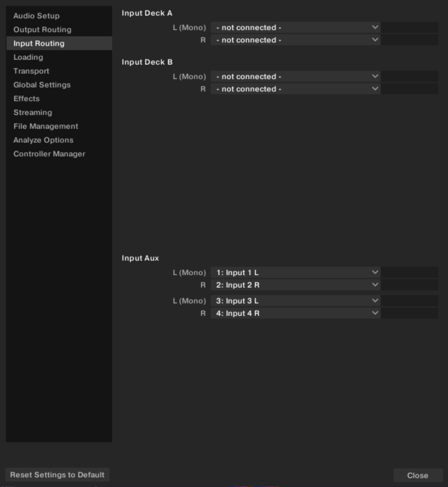Screen dimensions: 448x487
Task: Expand Input Deck A R channel dropdown
Action: point(295,40)
